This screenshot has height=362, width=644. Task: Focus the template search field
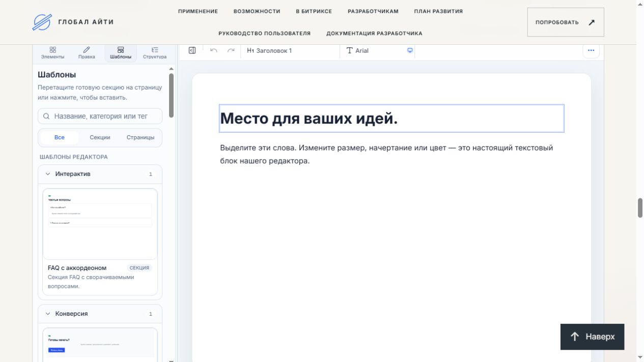[100, 116]
